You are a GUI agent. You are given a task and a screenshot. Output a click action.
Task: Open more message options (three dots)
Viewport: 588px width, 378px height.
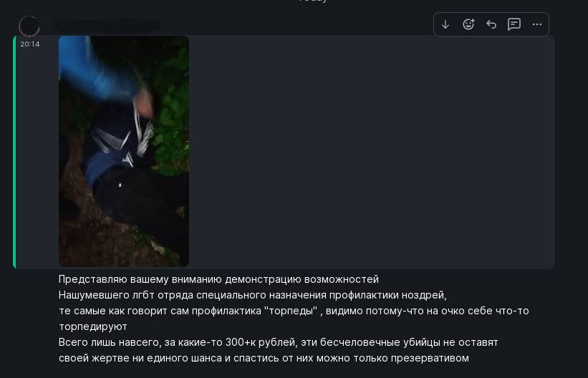[537, 24]
